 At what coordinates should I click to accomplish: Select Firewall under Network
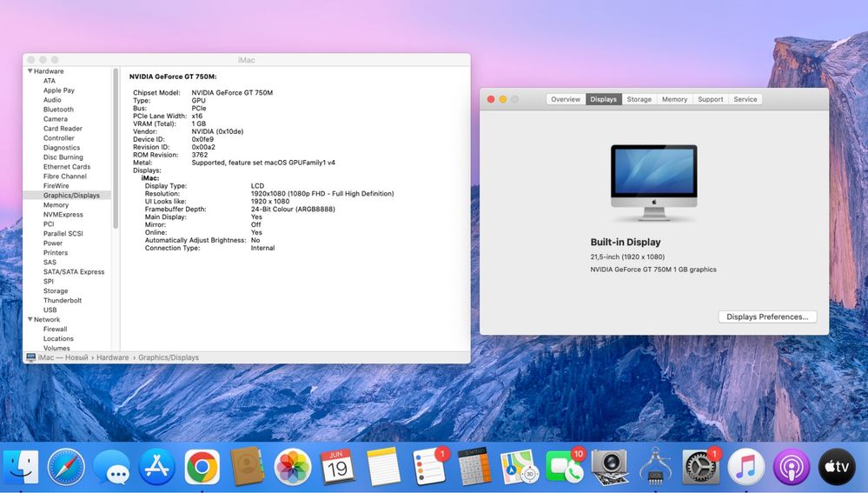[55, 329]
